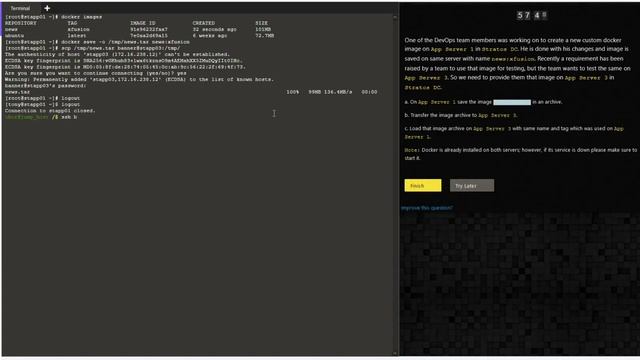
Task: Click the IMAGE ID column header
Action: tap(143, 23)
